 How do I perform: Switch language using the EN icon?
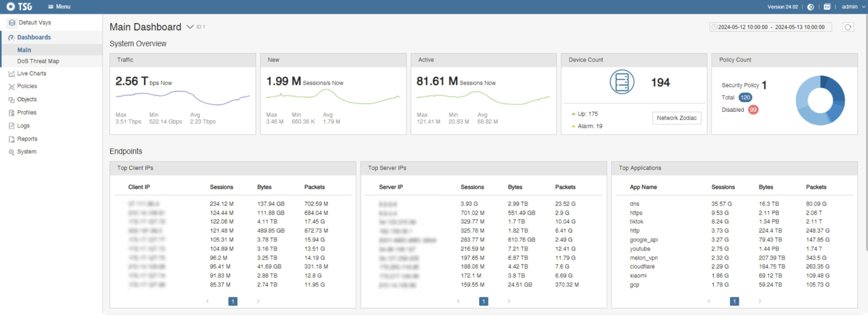(827, 7)
